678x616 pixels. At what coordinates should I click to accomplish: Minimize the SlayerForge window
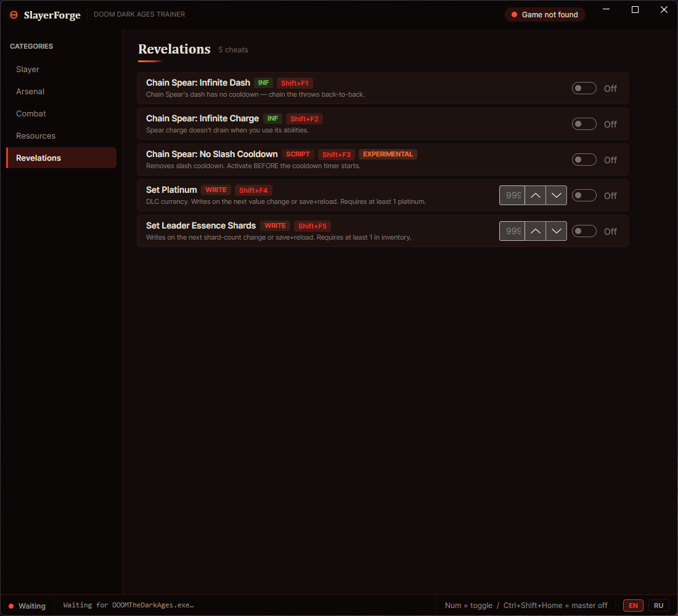coord(607,9)
